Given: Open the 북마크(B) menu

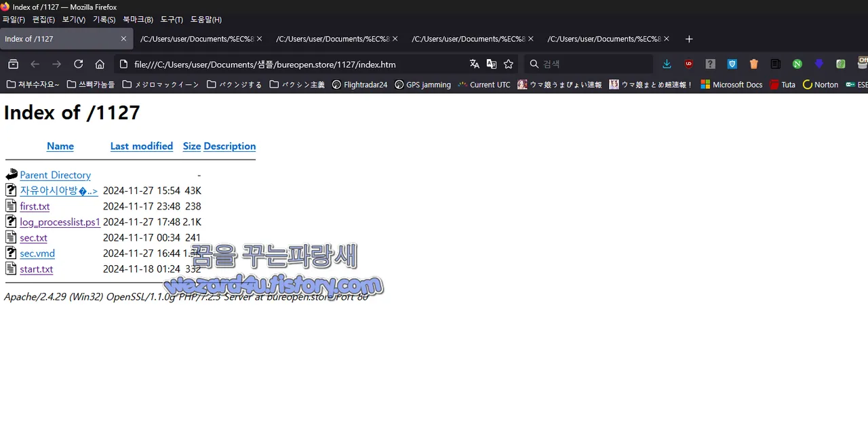Looking at the screenshot, I should click(x=138, y=20).
